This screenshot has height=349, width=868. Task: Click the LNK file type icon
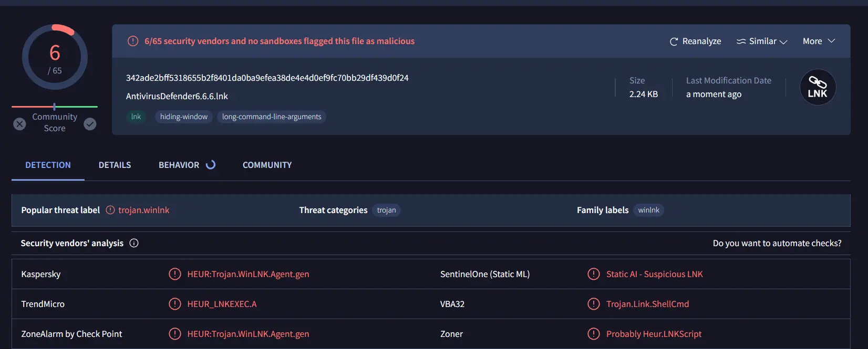818,87
